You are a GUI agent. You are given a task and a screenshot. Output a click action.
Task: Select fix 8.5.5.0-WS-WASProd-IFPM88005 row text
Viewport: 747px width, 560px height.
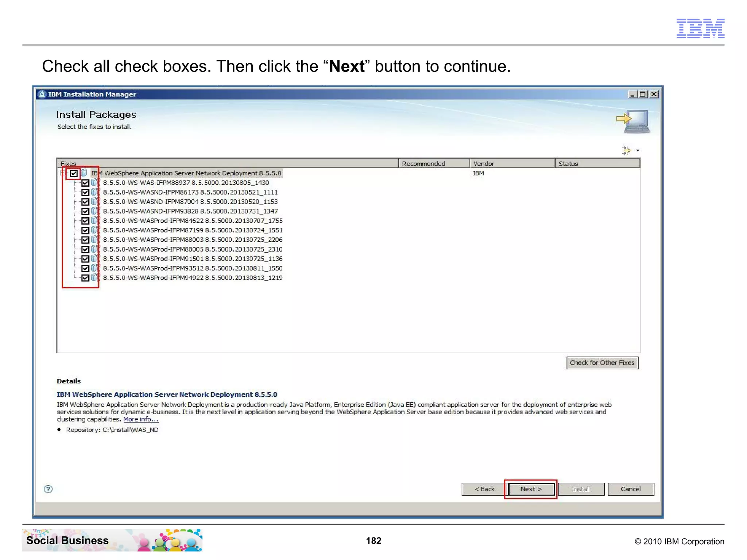pos(193,249)
